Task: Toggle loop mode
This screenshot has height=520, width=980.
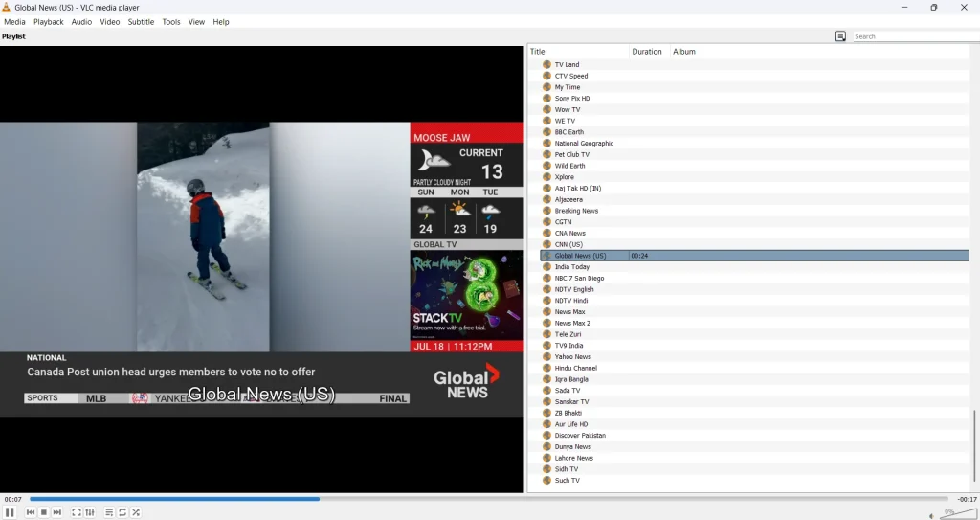Action: 122,512
